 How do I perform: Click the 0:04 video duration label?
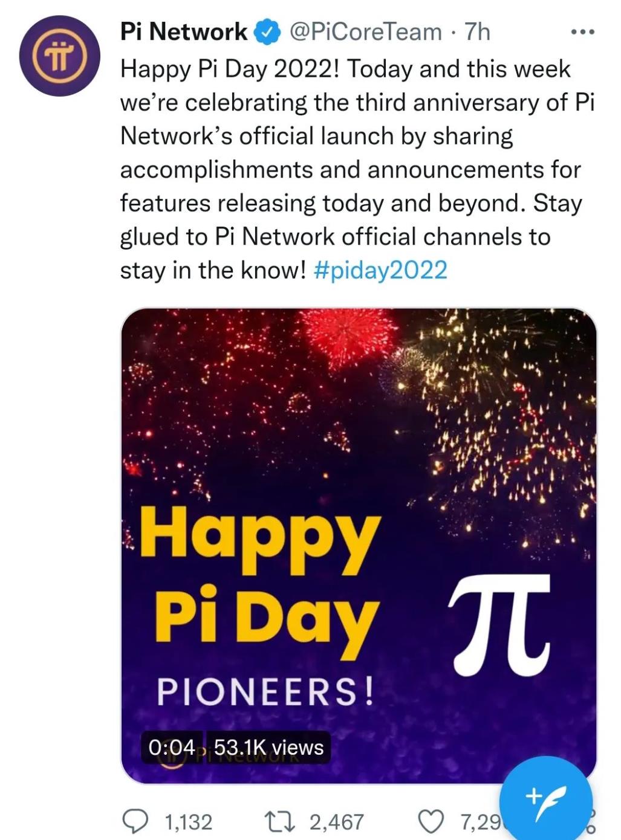click(171, 748)
